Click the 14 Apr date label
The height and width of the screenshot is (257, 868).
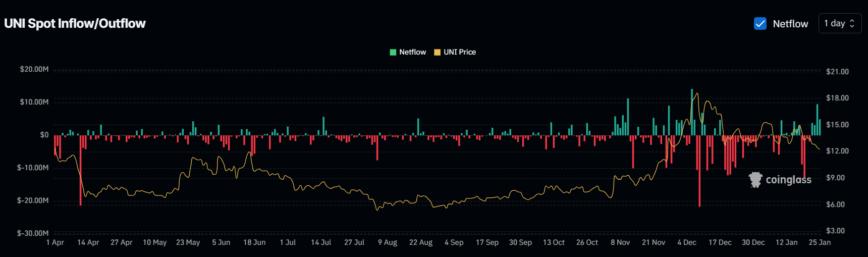click(x=88, y=242)
